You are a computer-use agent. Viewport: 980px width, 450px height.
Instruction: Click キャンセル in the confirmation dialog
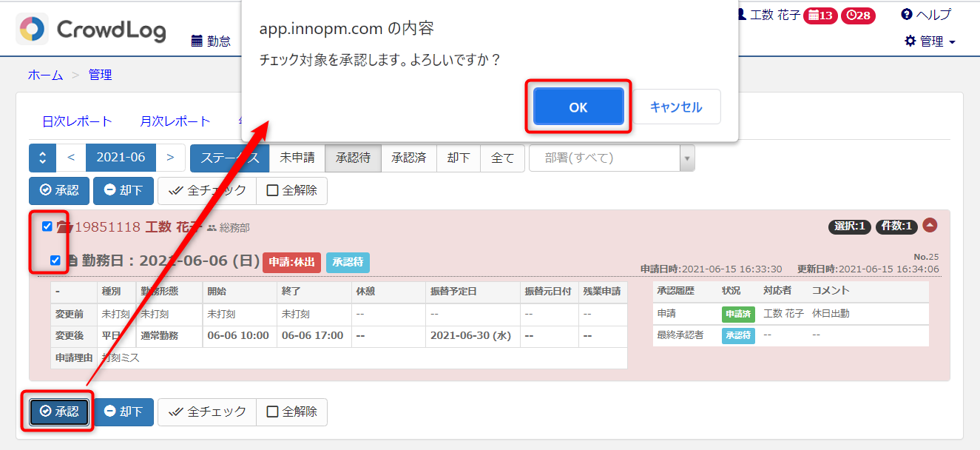point(676,107)
